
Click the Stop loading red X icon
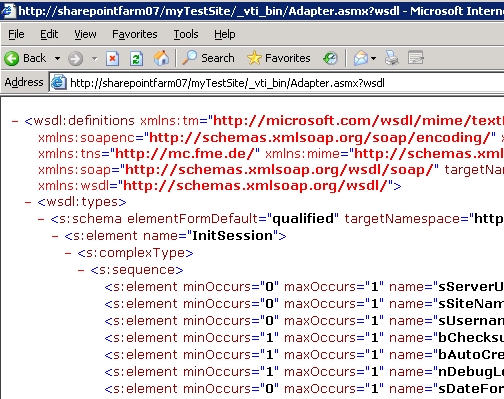coord(112,59)
